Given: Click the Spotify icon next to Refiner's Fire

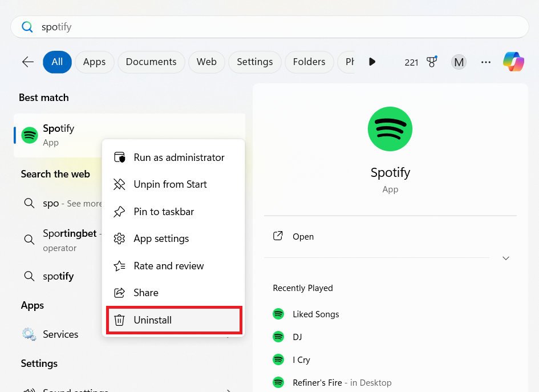Looking at the screenshot, I should point(278,382).
